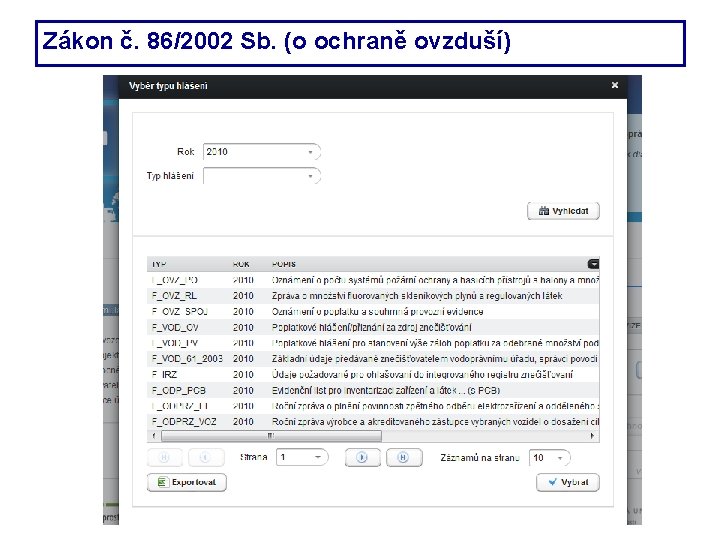Close the Výběr typu hlášení dialog
Image resolution: width=720 pixels, height=540 pixels.
[x=614, y=85]
